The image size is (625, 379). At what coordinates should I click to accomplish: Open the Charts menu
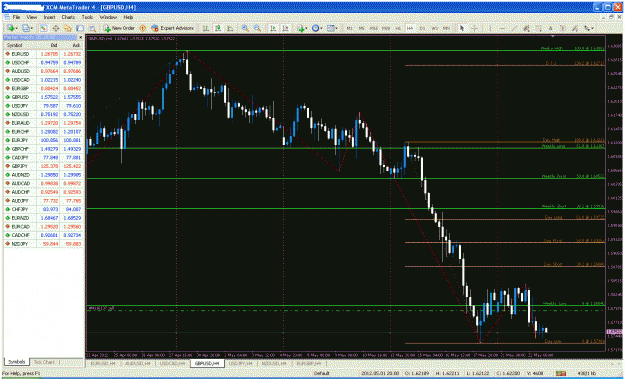point(68,18)
